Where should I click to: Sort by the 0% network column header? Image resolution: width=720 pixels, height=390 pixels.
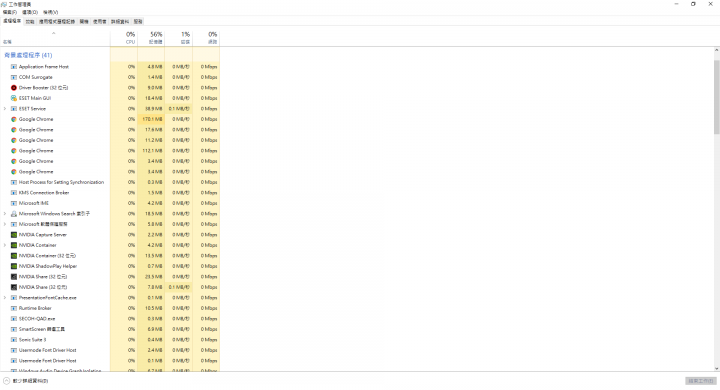pyautogui.click(x=206, y=38)
